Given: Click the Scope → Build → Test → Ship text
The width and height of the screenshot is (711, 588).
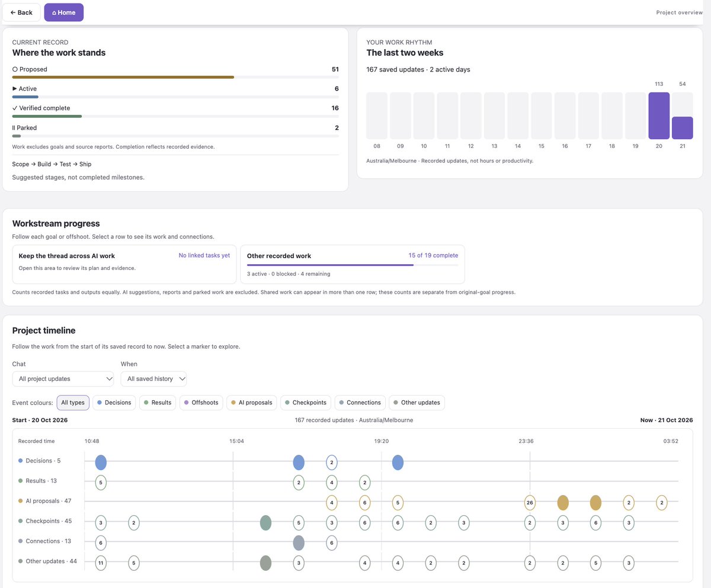Looking at the screenshot, I should 52,164.
